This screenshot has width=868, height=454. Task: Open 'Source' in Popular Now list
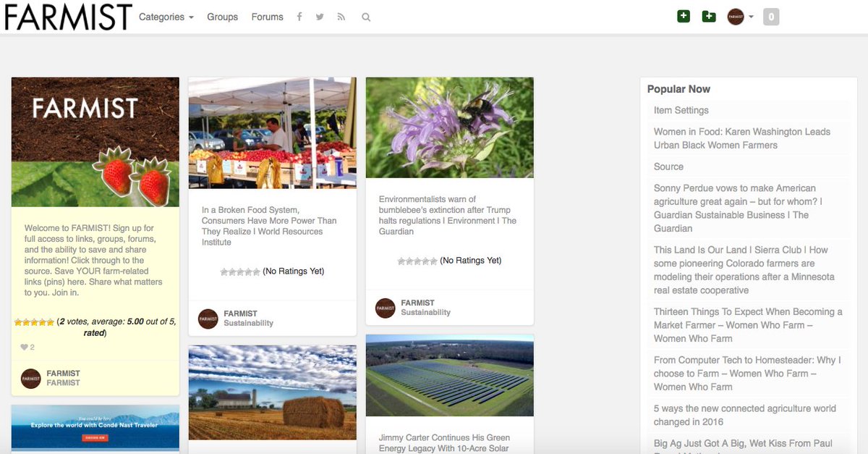[668, 167]
